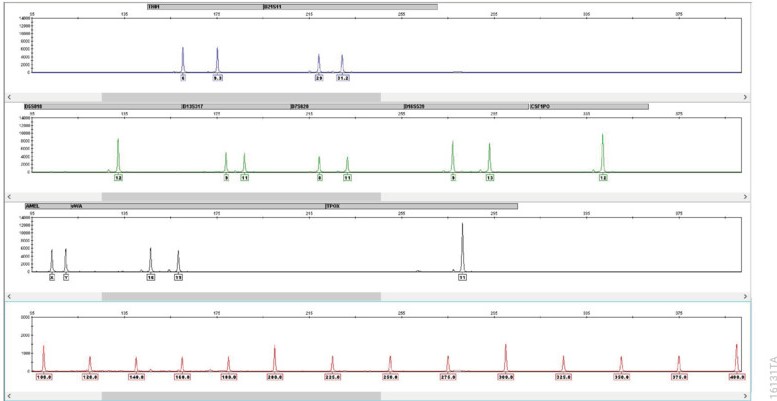Click the scroll-left arrow under the black panel
This screenshot has width=777, height=401.
[10, 296]
